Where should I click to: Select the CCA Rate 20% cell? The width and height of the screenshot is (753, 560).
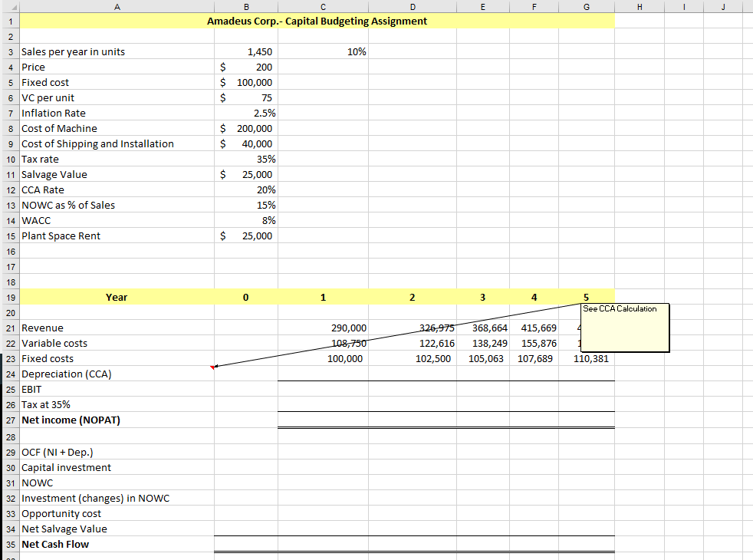(246, 189)
